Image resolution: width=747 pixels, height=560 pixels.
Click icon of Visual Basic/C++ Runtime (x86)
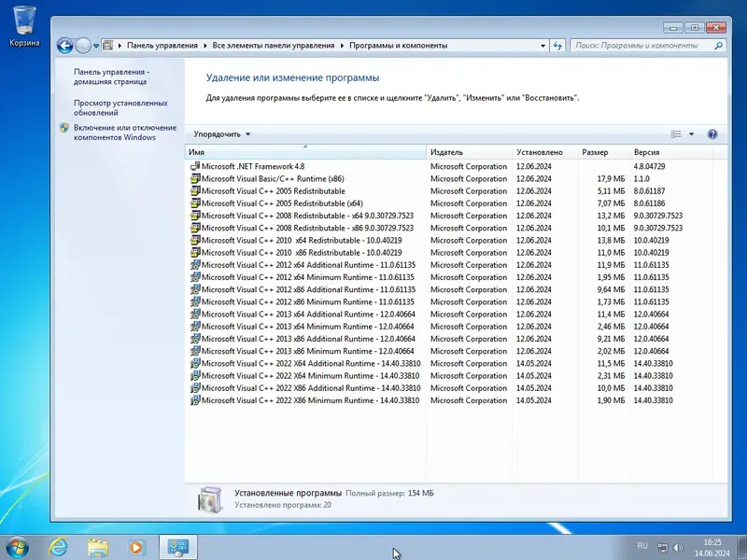coord(195,178)
